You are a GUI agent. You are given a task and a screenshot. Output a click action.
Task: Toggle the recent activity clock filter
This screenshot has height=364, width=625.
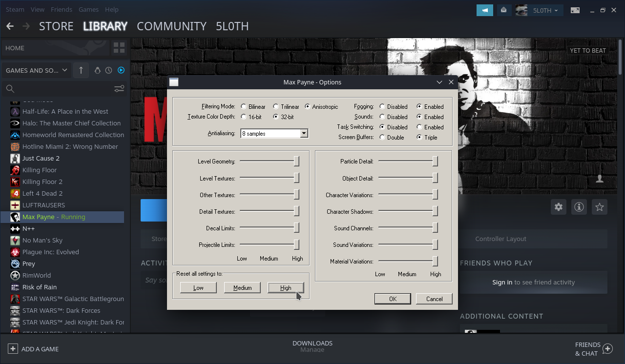(109, 70)
